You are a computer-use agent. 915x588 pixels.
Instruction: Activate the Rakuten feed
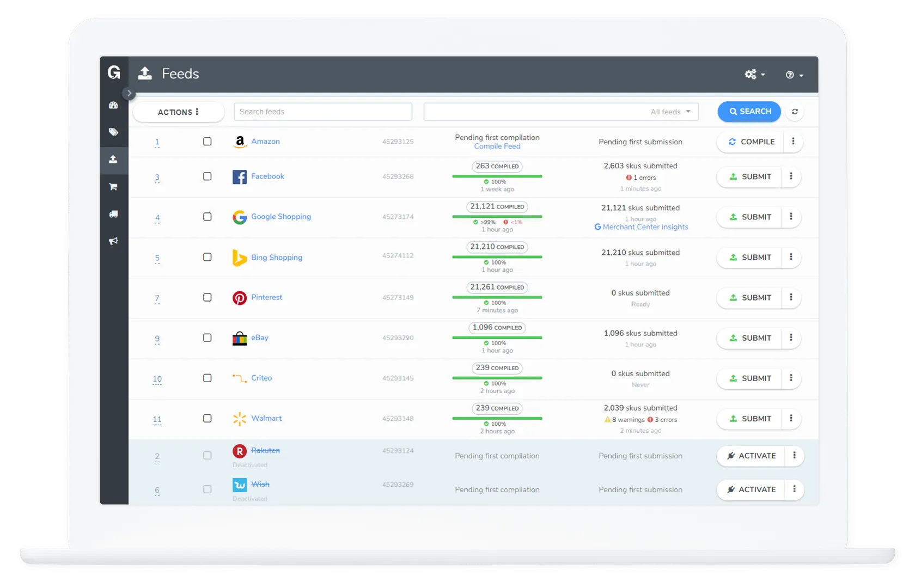(x=752, y=456)
